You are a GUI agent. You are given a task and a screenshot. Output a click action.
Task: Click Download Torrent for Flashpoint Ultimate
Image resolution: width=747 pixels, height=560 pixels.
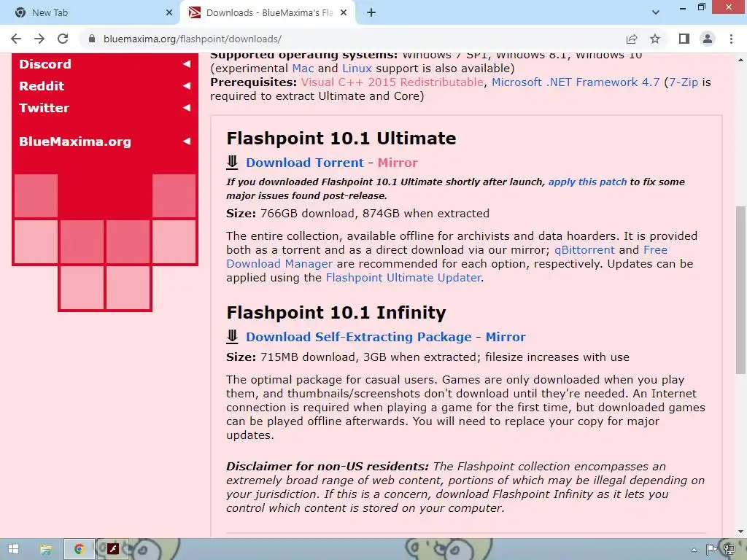point(305,163)
